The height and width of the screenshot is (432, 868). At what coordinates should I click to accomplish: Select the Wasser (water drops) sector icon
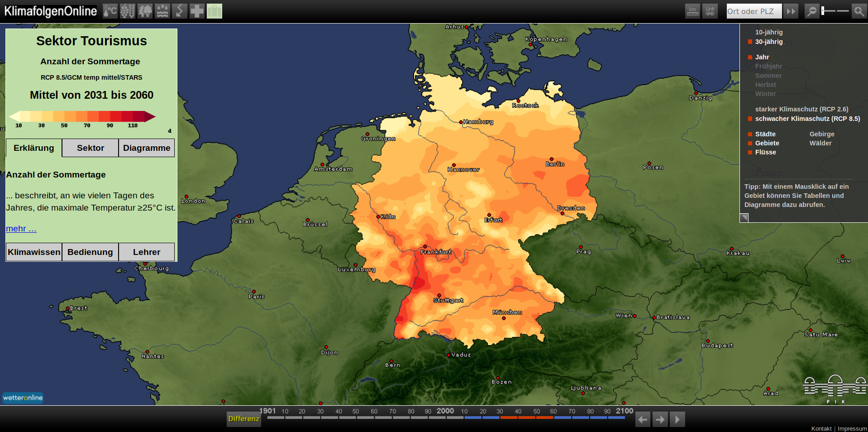pyautogui.click(x=162, y=11)
